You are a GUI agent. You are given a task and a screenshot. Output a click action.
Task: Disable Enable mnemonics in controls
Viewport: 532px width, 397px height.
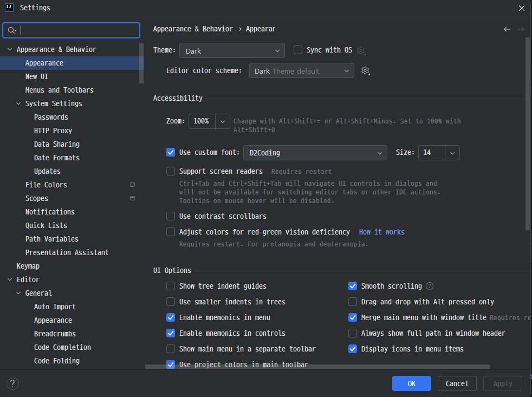(171, 333)
